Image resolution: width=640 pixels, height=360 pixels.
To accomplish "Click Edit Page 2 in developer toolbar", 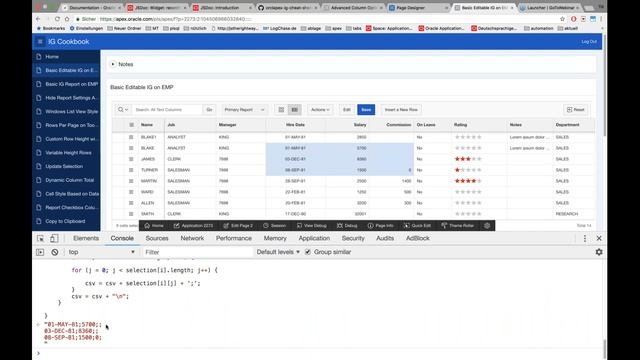I will [x=238, y=226].
